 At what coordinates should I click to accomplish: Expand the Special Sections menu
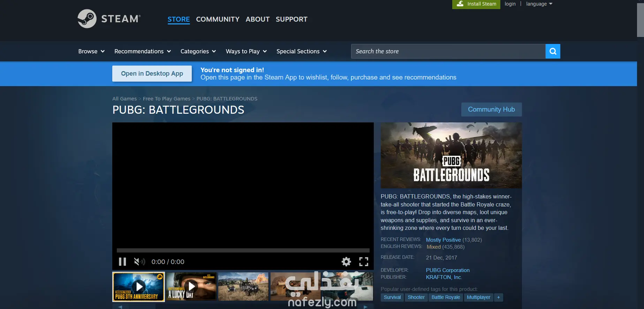click(x=302, y=51)
